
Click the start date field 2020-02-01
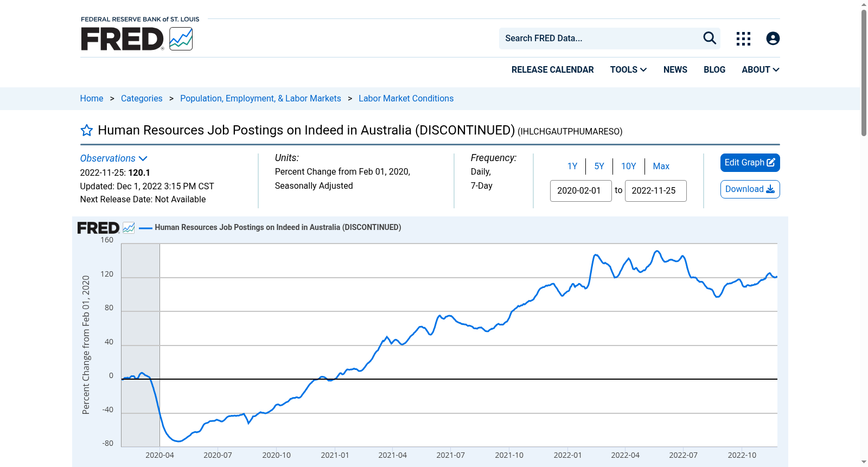pyautogui.click(x=581, y=191)
